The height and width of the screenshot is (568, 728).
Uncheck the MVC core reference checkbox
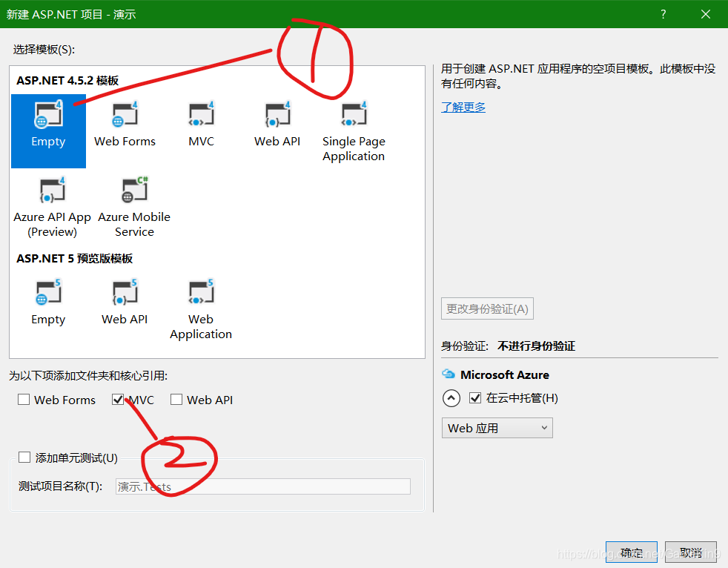coord(118,400)
